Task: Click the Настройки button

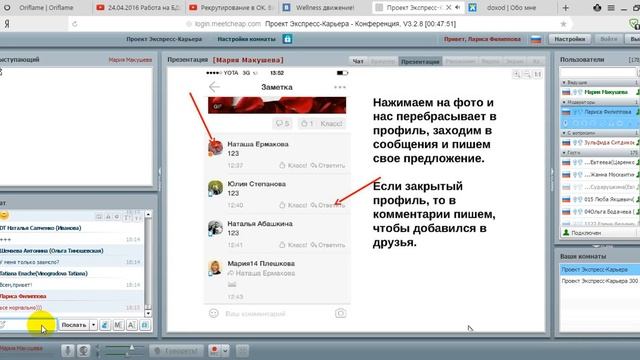Action: 569,39
